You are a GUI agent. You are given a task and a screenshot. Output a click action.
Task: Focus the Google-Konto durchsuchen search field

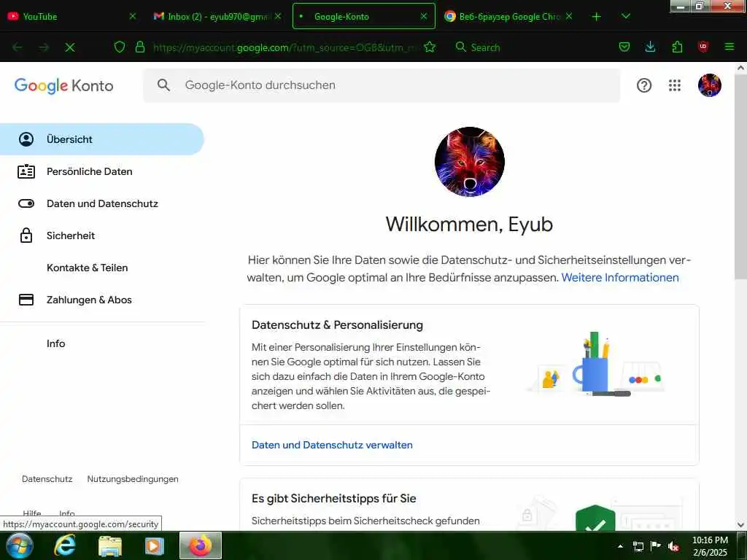point(381,85)
